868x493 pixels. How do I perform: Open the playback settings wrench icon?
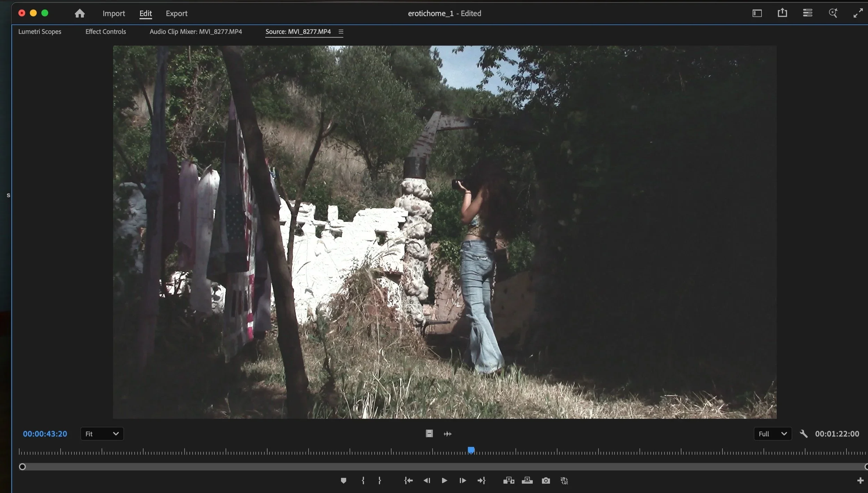804,434
